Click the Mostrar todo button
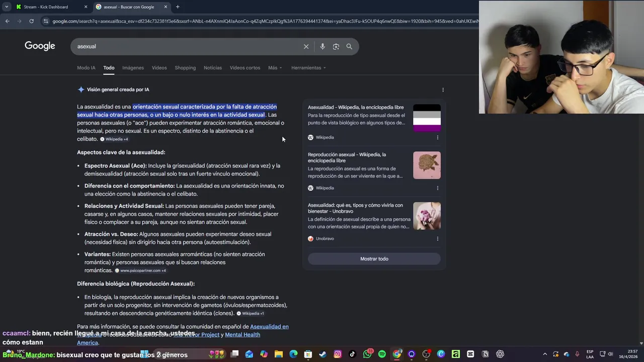644x362 pixels. [x=374, y=259]
